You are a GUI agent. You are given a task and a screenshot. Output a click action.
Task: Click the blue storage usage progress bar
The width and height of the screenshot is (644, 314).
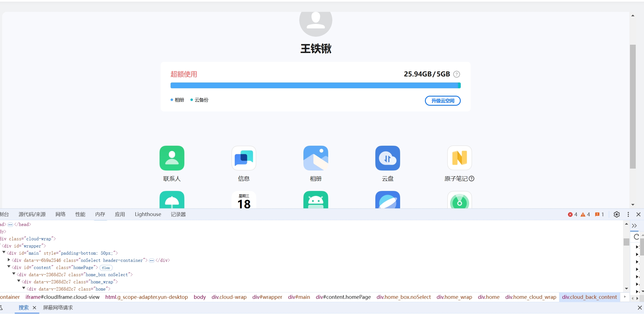[x=316, y=86]
